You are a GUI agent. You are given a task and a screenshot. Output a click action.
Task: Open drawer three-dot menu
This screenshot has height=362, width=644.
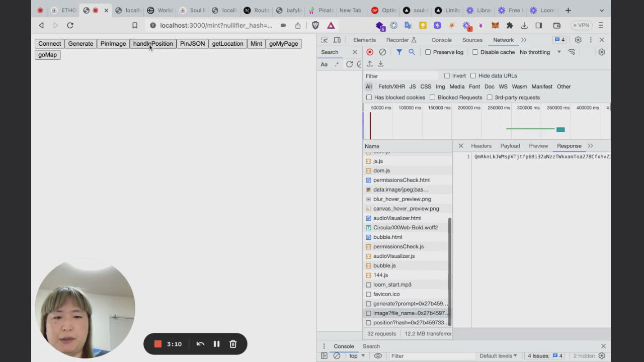[324, 346]
